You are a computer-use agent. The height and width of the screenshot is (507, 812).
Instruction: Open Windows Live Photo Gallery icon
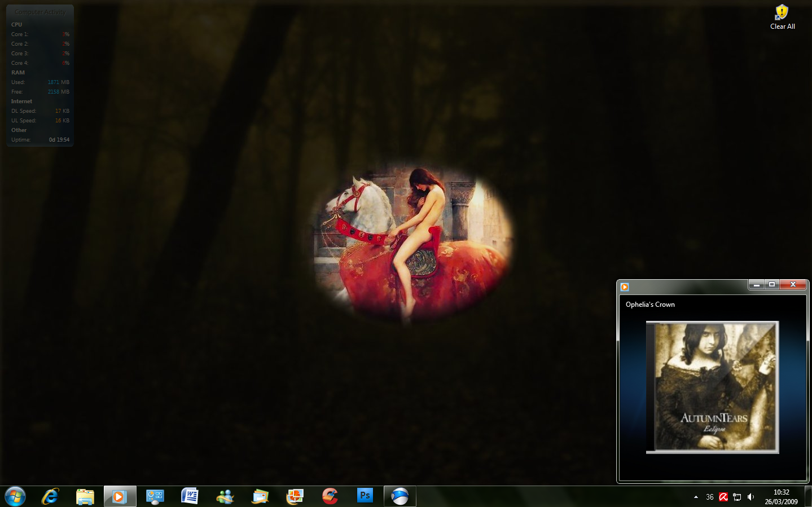(295, 496)
